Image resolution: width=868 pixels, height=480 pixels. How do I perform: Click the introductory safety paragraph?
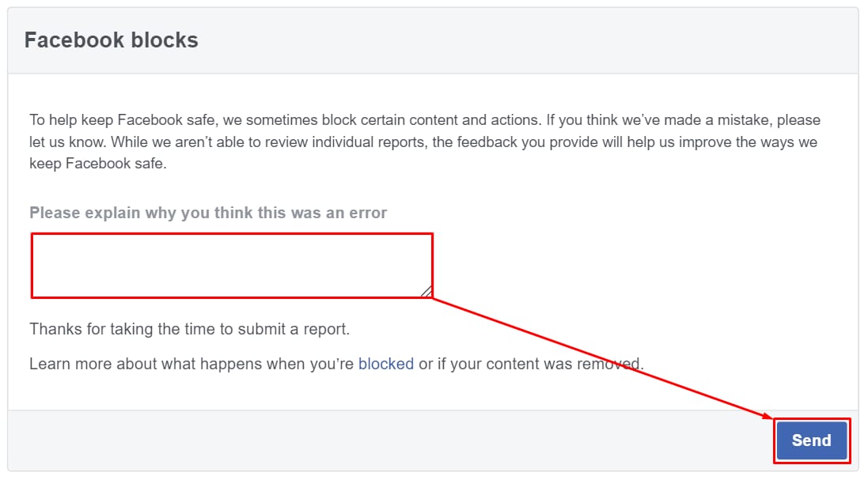[x=425, y=141]
